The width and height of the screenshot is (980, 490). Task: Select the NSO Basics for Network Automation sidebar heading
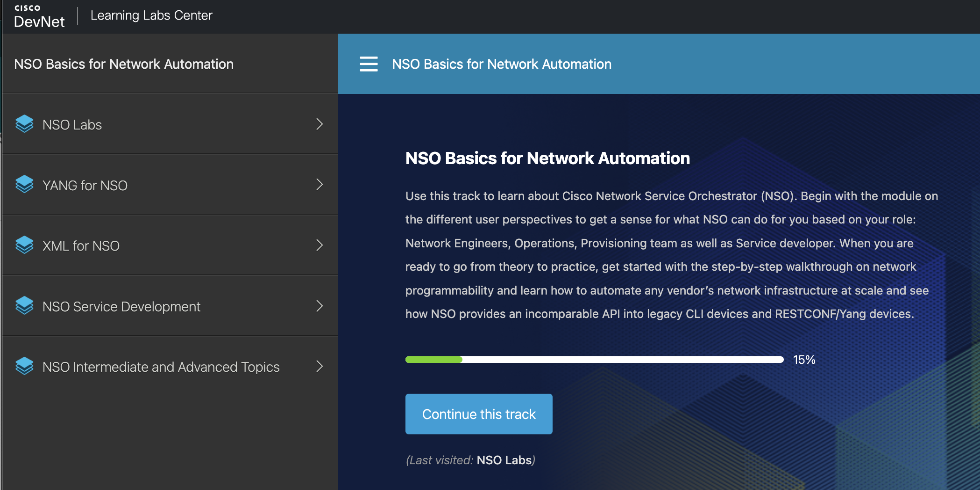[x=123, y=64]
